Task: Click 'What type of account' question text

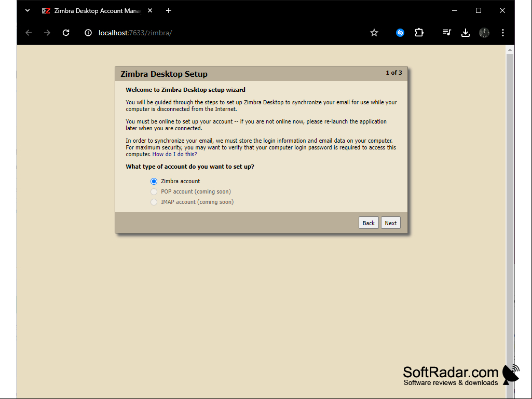Action: [190, 167]
